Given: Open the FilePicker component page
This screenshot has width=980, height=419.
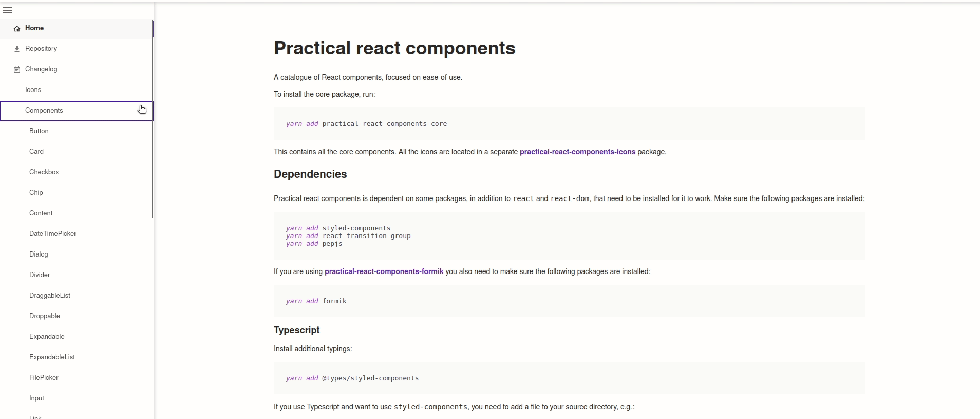Looking at the screenshot, I should click(x=44, y=378).
